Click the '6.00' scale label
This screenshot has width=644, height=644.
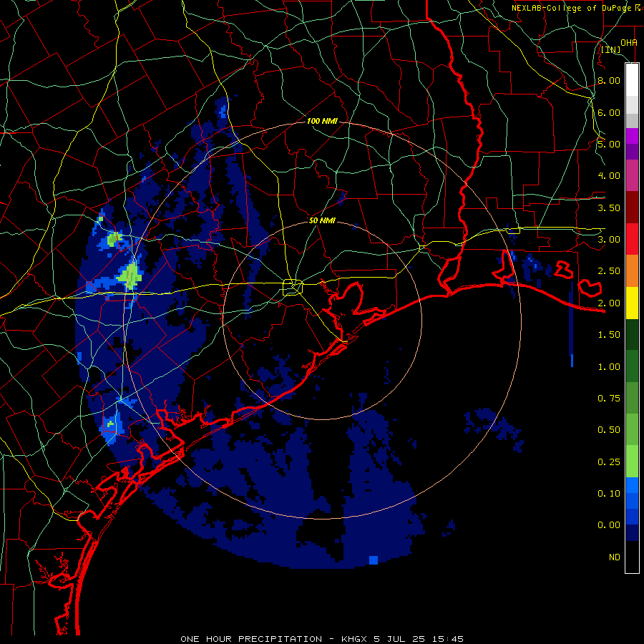click(609, 112)
